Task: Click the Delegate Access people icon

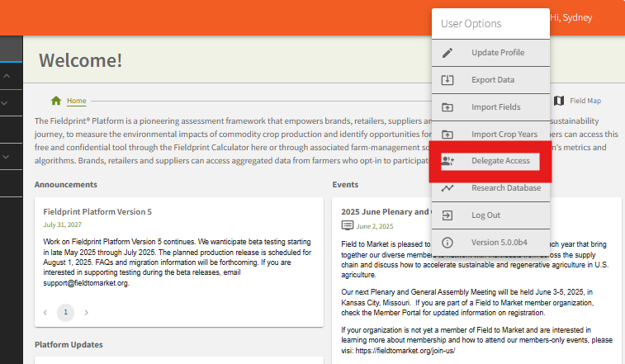Action: (x=447, y=161)
